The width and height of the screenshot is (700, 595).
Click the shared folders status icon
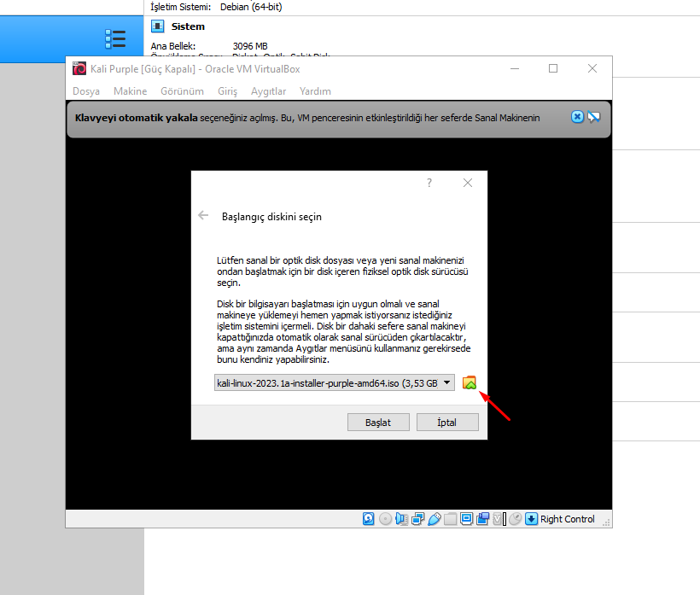coord(450,519)
